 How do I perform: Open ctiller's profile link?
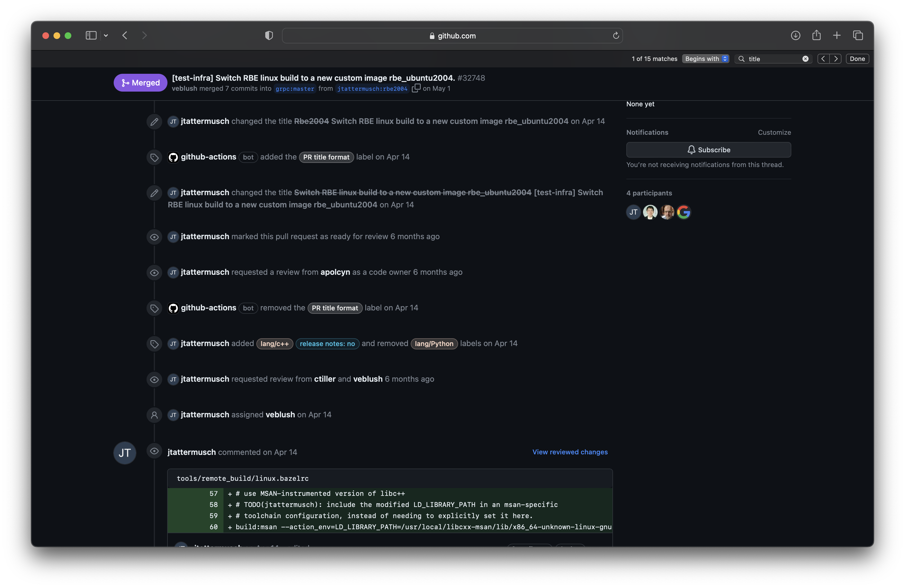(x=325, y=379)
